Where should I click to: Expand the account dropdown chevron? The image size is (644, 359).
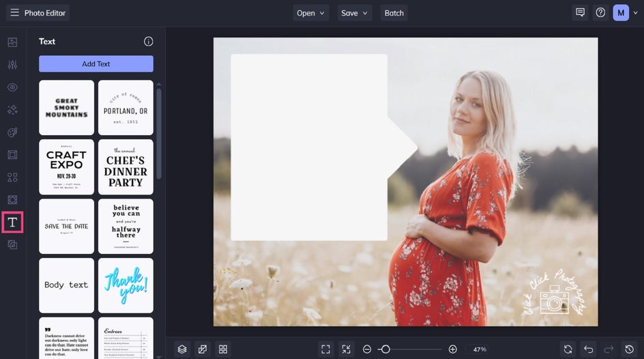pyautogui.click(x=635, y=13)
